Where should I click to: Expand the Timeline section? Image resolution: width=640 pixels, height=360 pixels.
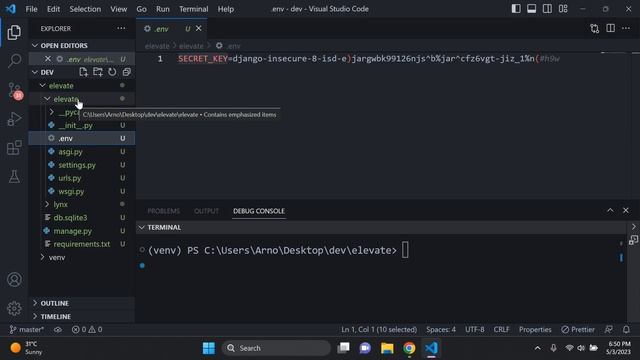pos(82,316)
